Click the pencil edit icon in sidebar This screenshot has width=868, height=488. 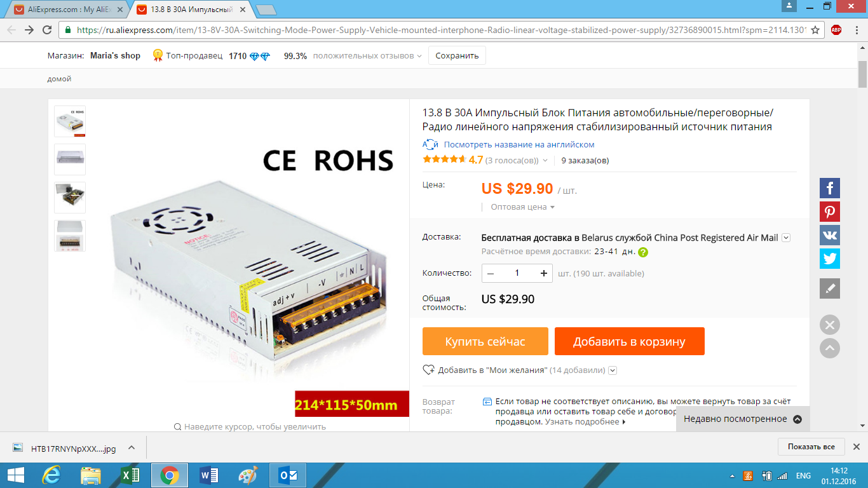click(829, 288)
